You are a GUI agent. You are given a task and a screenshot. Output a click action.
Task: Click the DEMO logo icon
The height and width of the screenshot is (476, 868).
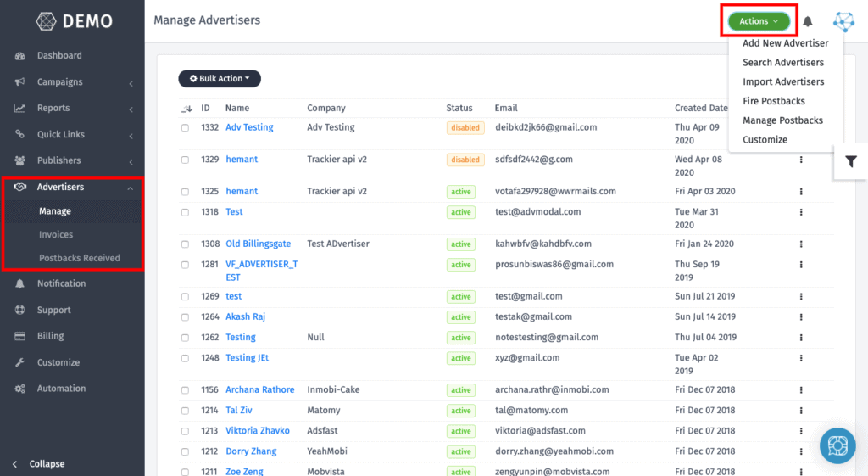[46, 21]
